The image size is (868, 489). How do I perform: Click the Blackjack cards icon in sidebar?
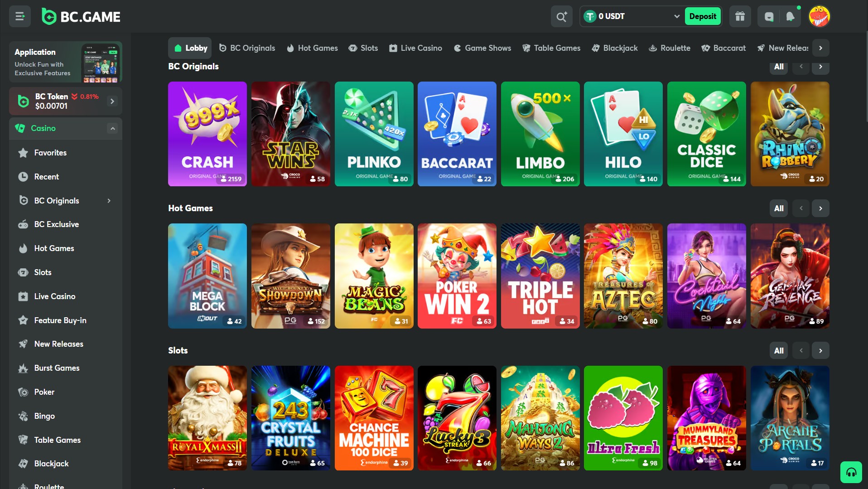[23, 464]
